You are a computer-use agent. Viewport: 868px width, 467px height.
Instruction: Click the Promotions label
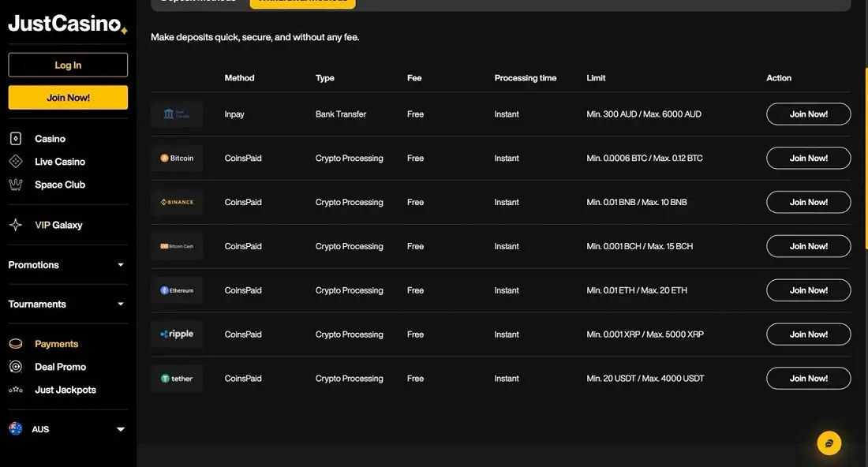point(33,265)
